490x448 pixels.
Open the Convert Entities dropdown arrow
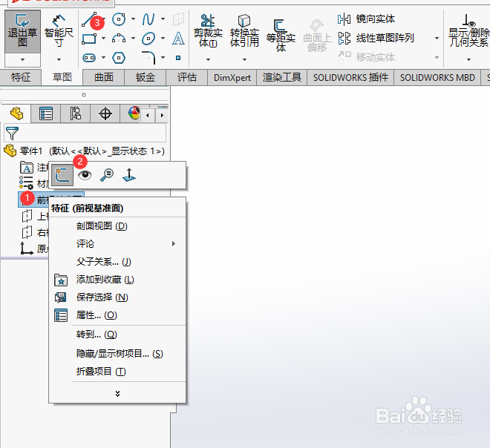[x=244, y=59]
